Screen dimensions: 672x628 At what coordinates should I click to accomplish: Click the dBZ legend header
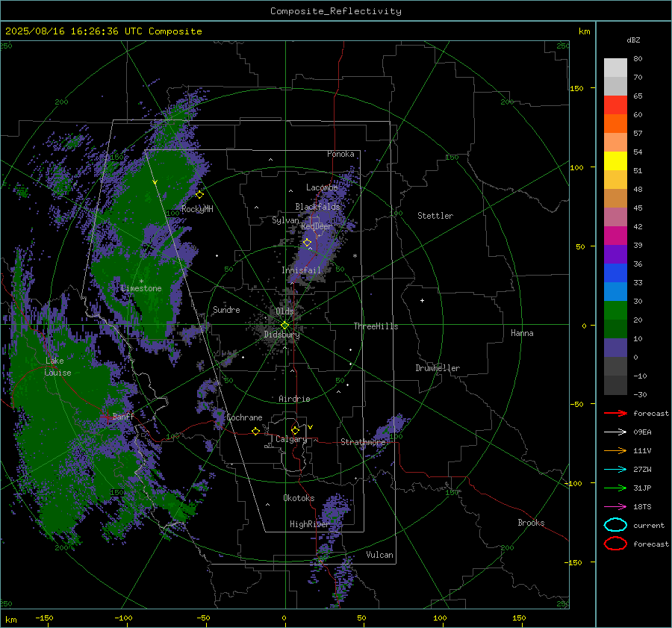(x=633, y=40)
